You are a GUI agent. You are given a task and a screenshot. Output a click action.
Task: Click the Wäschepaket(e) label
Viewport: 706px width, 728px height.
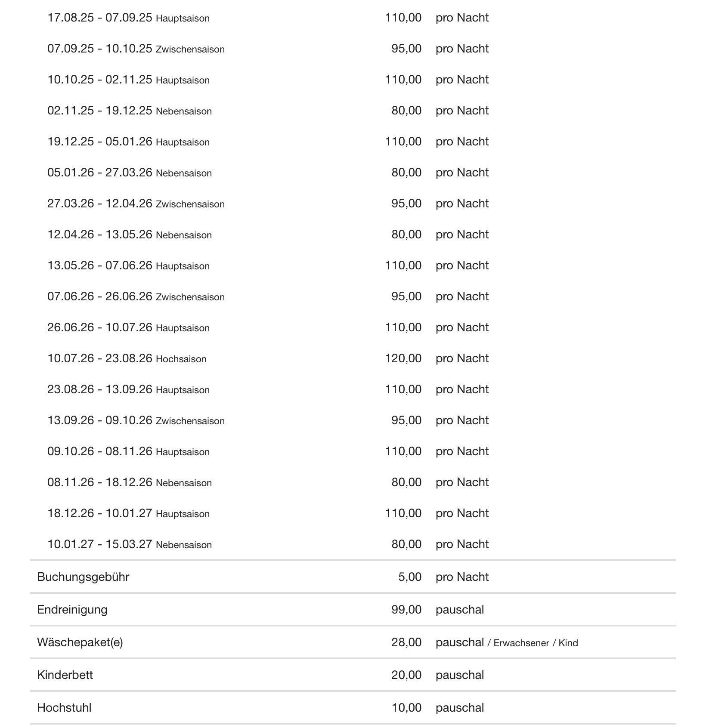coord(80,642)
